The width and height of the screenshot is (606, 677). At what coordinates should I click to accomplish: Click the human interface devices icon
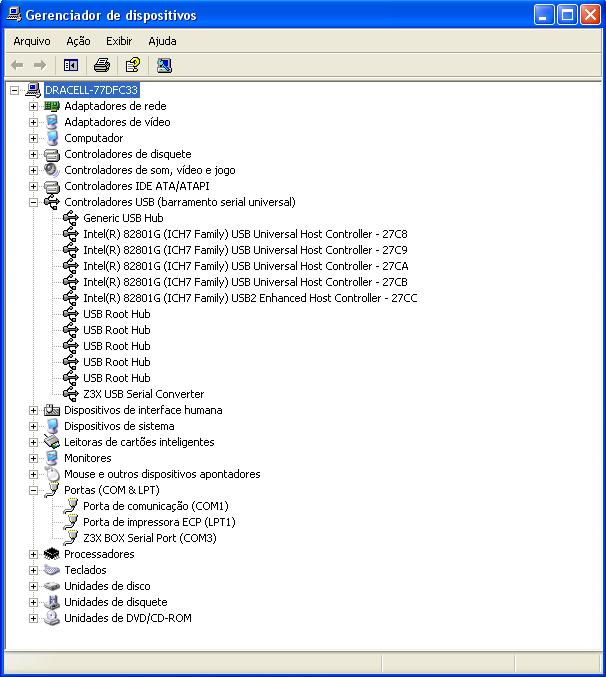point(52,410)
